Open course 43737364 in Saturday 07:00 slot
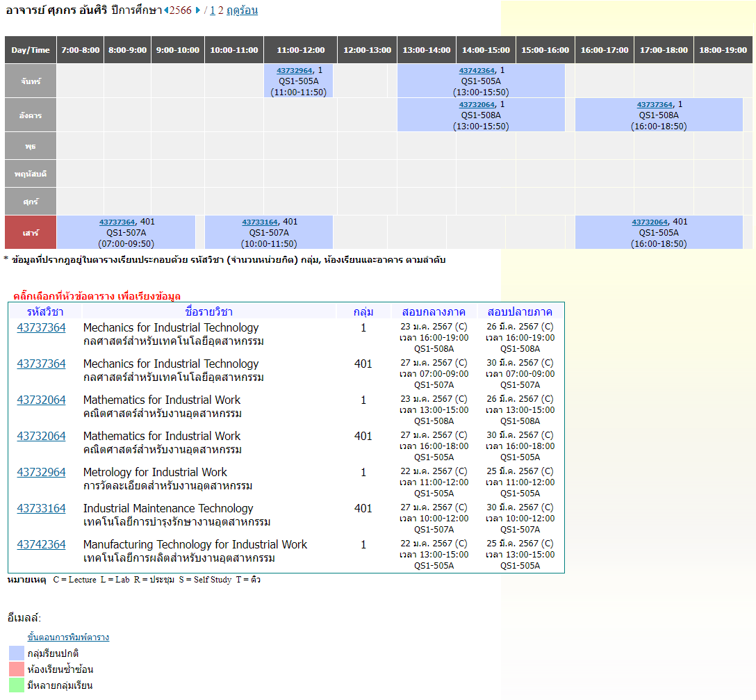 point(117,222)
